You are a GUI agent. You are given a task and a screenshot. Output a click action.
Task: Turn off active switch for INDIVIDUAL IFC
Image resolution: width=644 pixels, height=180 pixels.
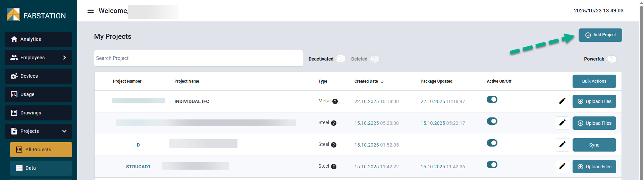pyautogui.click(x=492, y=100)
